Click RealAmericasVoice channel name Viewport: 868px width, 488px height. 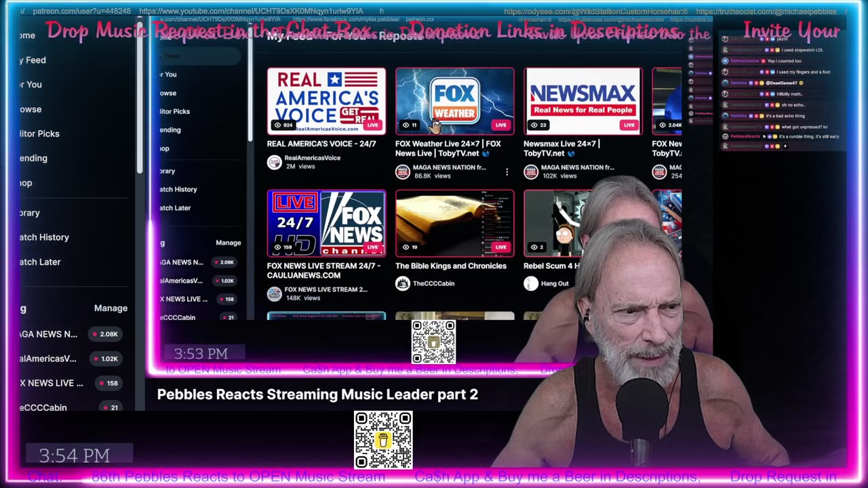(x=313, y=158)
